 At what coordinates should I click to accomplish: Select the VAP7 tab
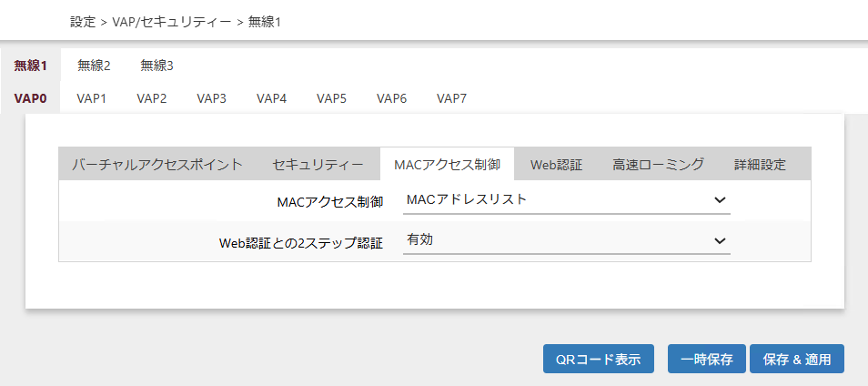point(451,99)
